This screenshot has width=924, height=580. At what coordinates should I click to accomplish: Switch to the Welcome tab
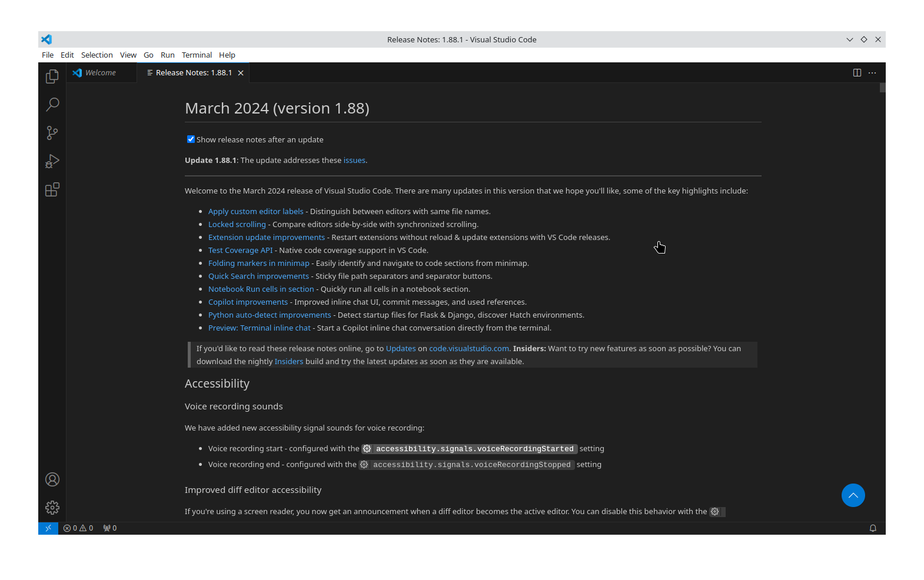(102, 73)
